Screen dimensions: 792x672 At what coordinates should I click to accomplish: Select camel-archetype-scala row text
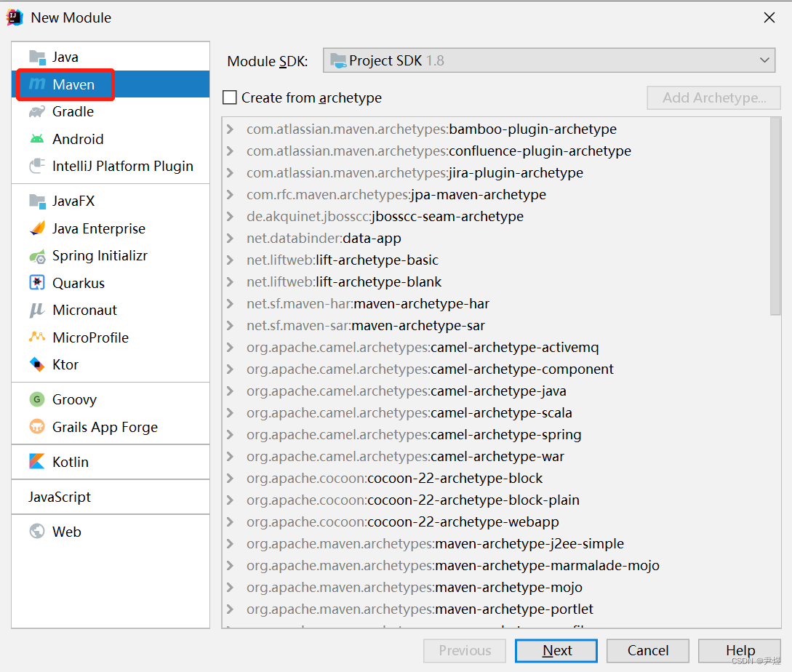coord(409,413)
